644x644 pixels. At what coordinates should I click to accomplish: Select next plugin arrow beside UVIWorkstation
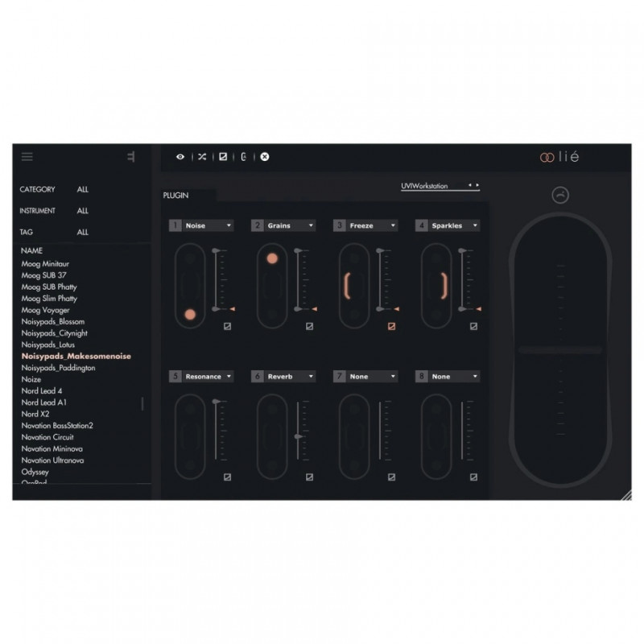[x=477, y=185]
